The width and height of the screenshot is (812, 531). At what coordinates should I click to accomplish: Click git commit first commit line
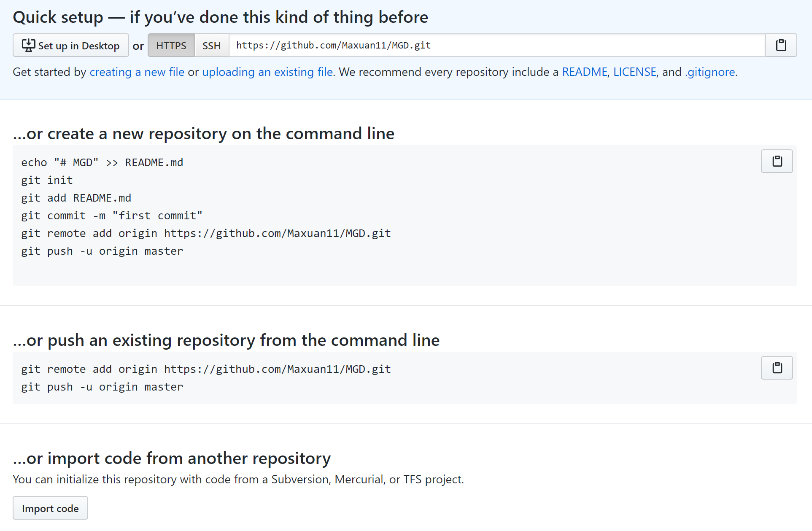pos(112,216)
